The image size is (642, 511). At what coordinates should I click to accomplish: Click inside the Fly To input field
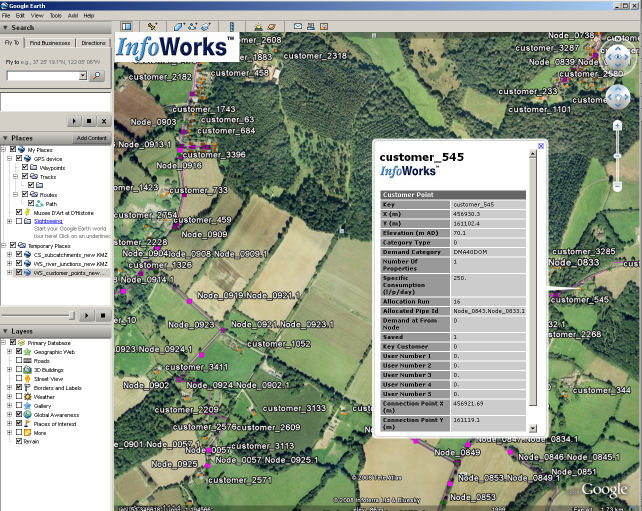[x=43, y=76]
